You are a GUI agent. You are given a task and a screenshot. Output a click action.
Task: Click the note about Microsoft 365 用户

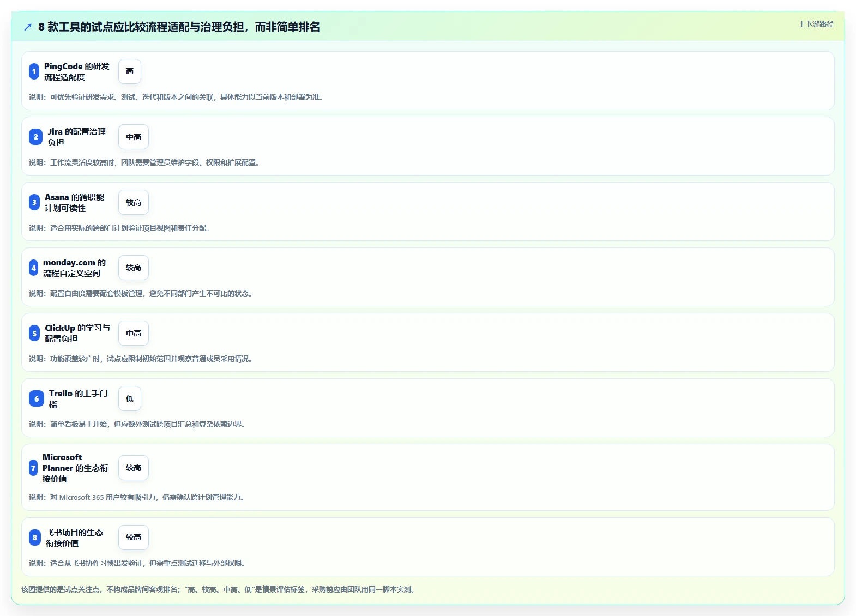tap(137, 497)
